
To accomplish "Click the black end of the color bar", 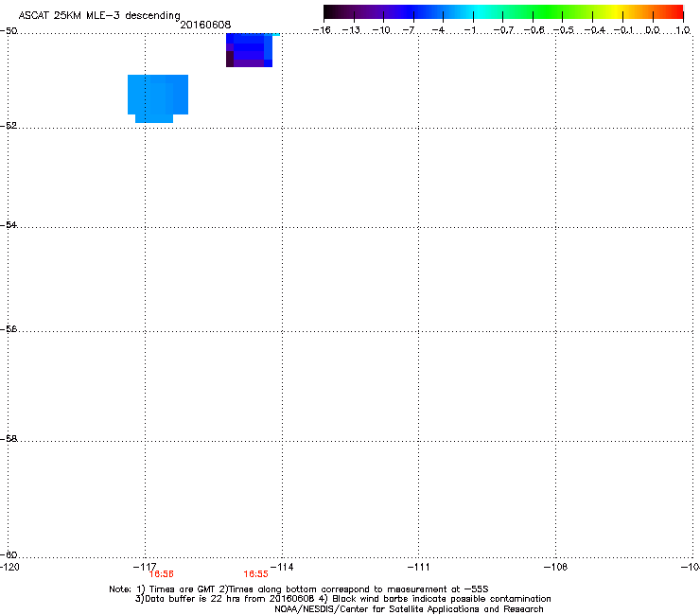I will [x=328, y=11].
